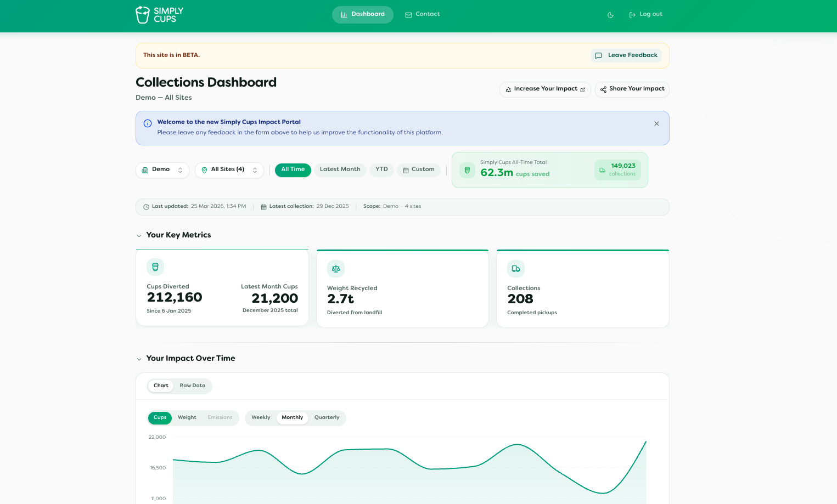Open the Contact page in navigation
837x504 pixels.
point(422,14)
